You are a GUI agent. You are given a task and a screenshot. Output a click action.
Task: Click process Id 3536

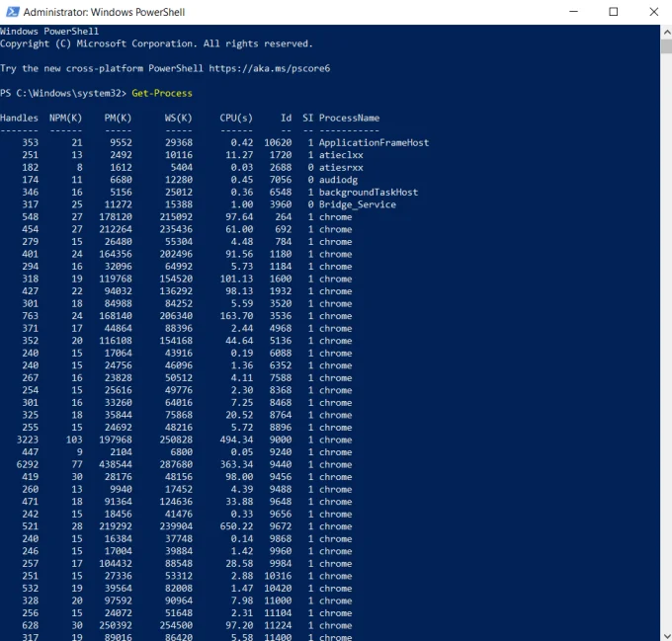point(281,316)
